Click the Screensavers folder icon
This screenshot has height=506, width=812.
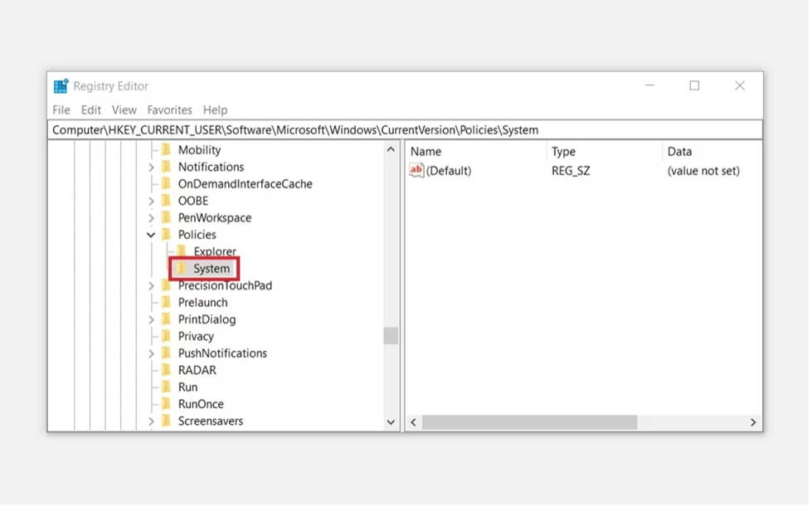tap(166, 421)
